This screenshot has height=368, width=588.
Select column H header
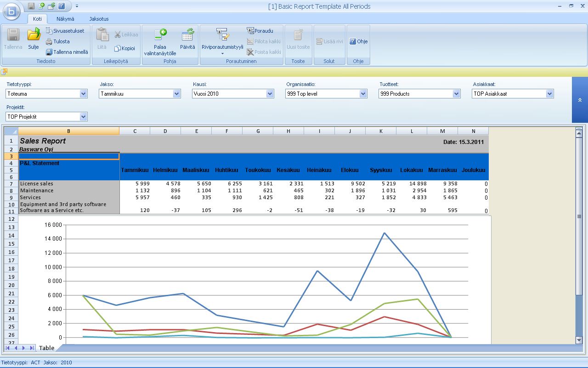(288, 131)
